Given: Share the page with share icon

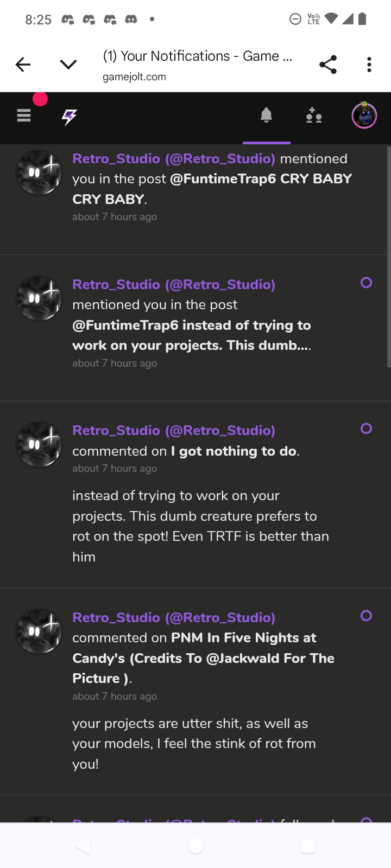Looking at the screenshot, I should click(328, 65).
